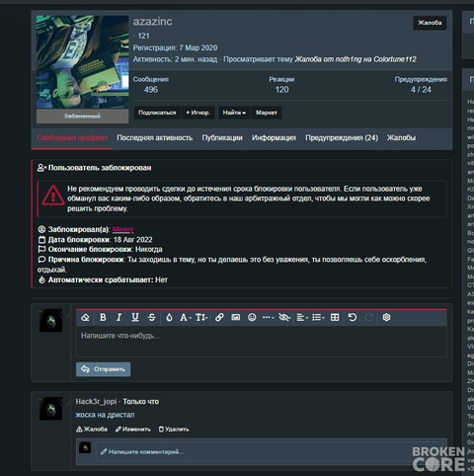Click the + Игнор. button
474x476 pixels.
pos(198,113)
